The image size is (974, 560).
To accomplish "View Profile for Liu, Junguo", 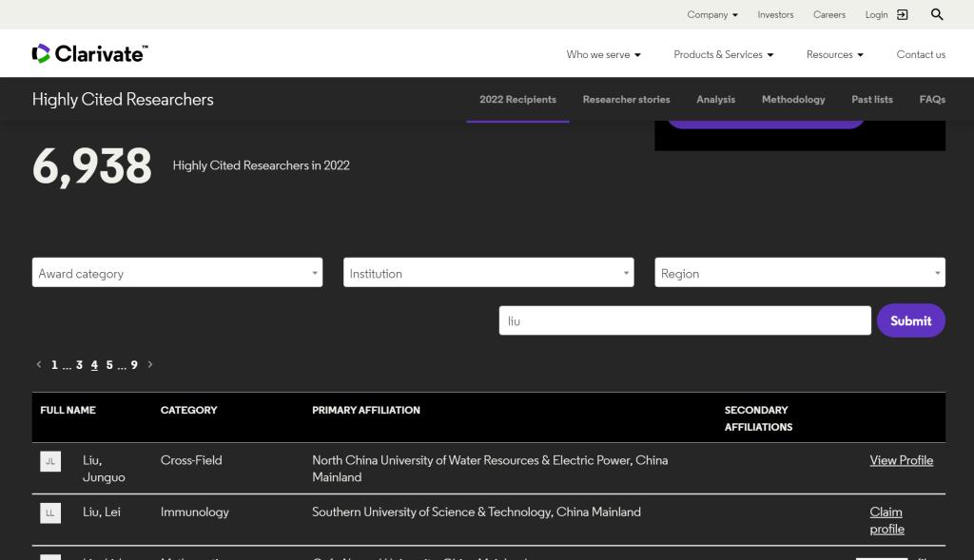I will (x=902, y=460).
